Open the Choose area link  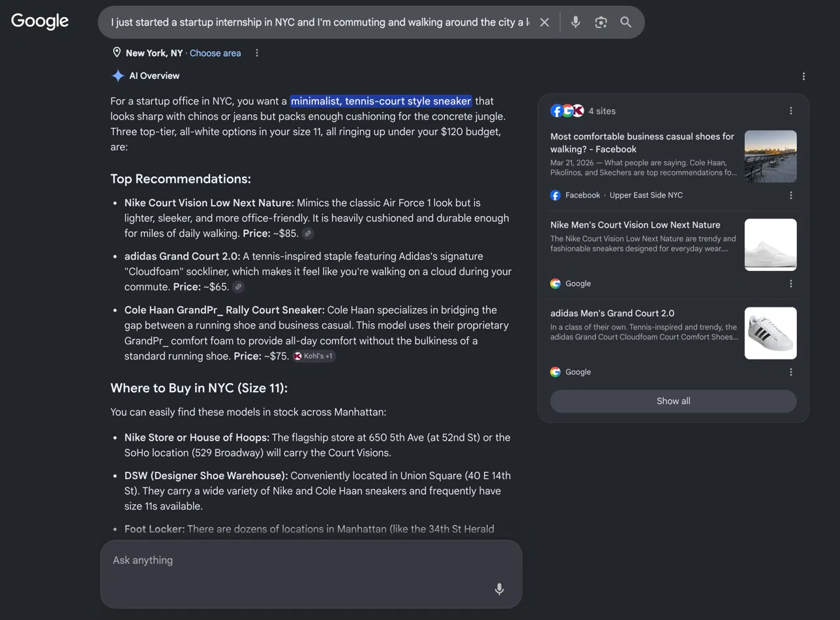pyautogui.click(x=215, y=53)
